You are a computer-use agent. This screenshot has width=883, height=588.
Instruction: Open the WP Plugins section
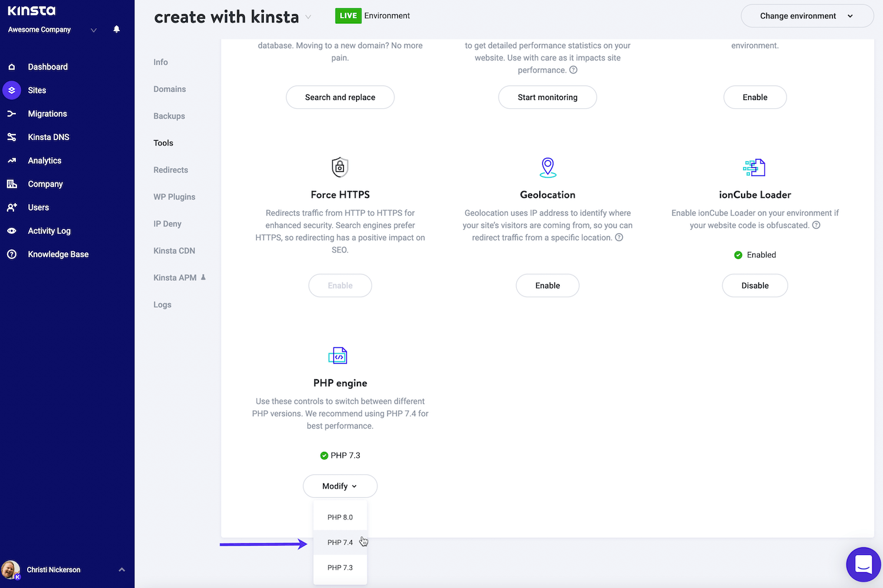[174, 197]
